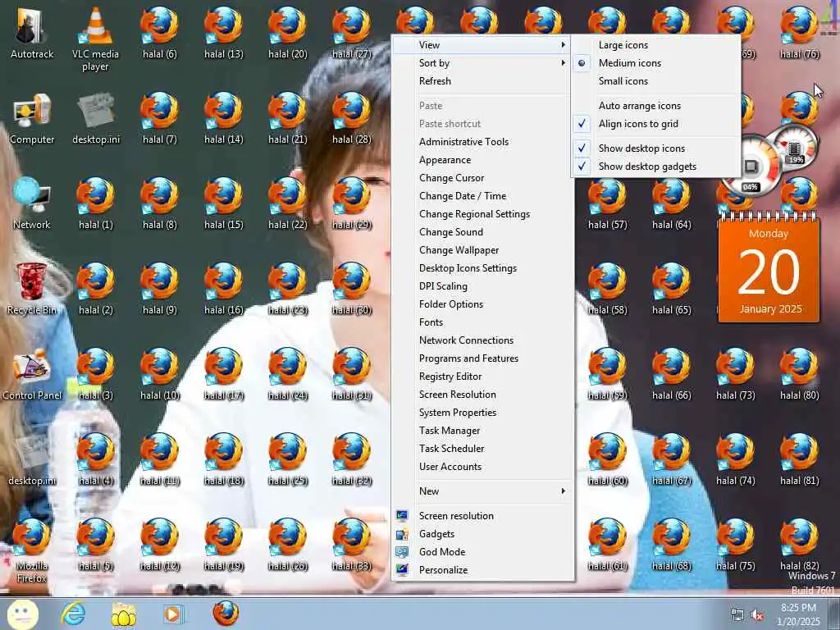The width and height of the screenshot is (840, 630).
Task: Open the folder icon on taskbar
Action: [123, 614]
